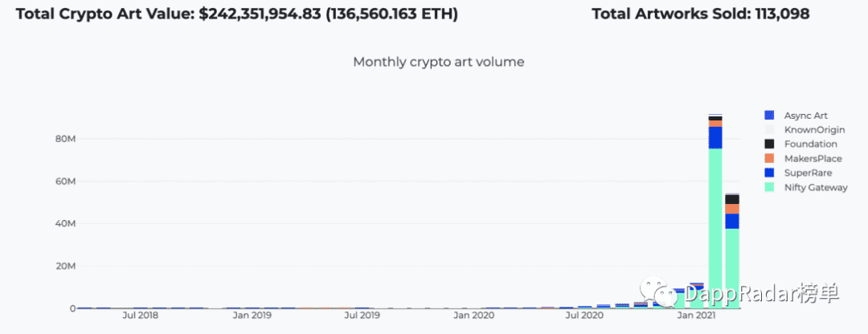This screenshot has width=868, height=334.
Task: Click the MakersPlace orange legend swatch
Action: 769,159
